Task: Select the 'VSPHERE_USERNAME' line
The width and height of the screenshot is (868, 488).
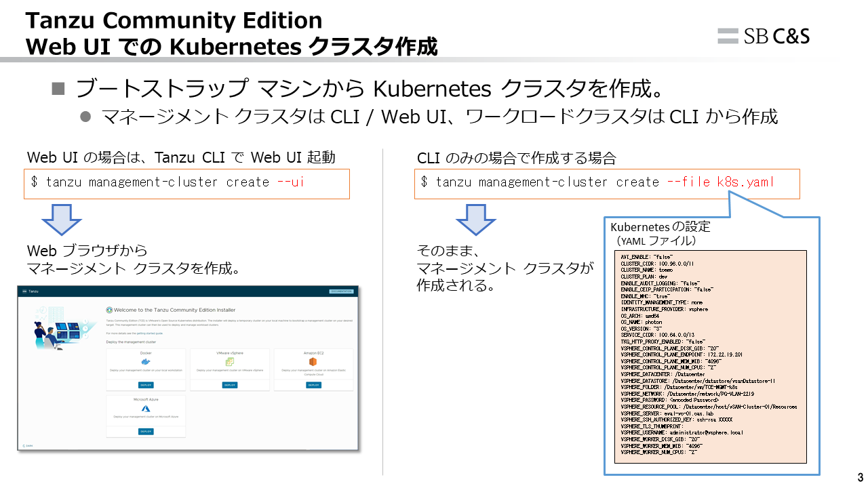Action: tap(682, 432)
